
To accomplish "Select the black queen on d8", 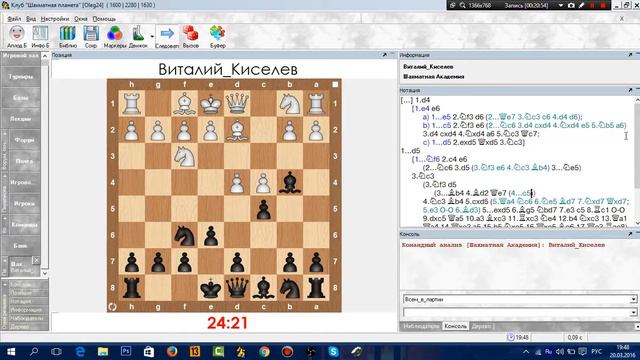I will point(237,287).
